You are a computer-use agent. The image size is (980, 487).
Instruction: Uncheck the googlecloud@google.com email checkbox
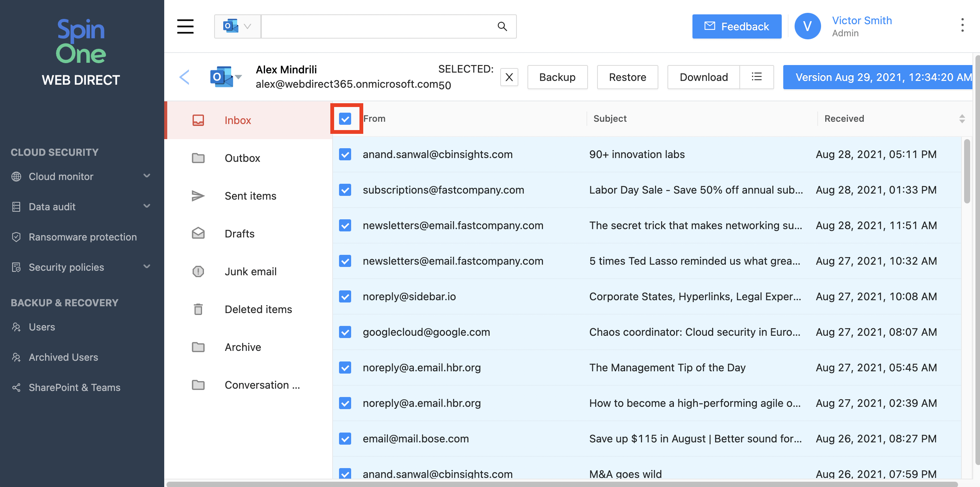click(x=345, y=332)
